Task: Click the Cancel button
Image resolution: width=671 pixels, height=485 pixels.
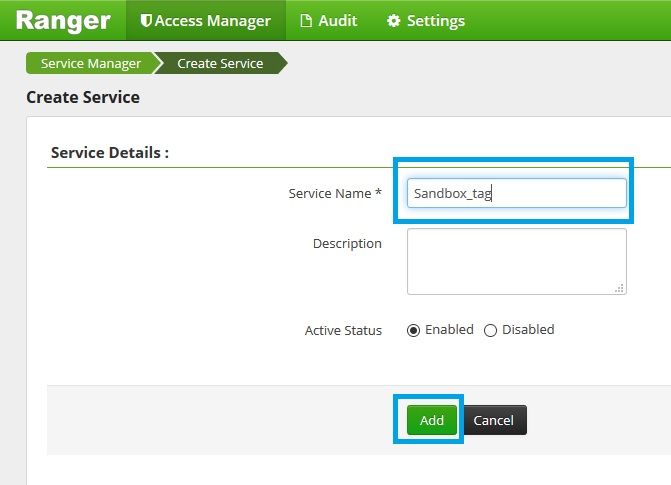Action: pos(493,420)
